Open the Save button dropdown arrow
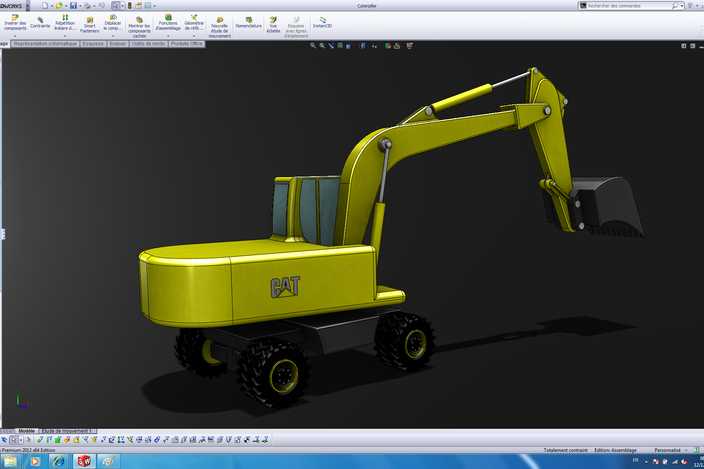Image resolution: width=704 pixels, height=469 pixels. click(x=80, y=5)
